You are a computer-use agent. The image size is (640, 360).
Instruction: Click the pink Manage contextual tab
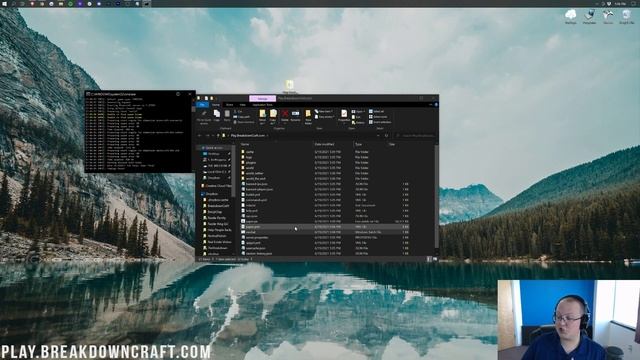pos(262,99)
